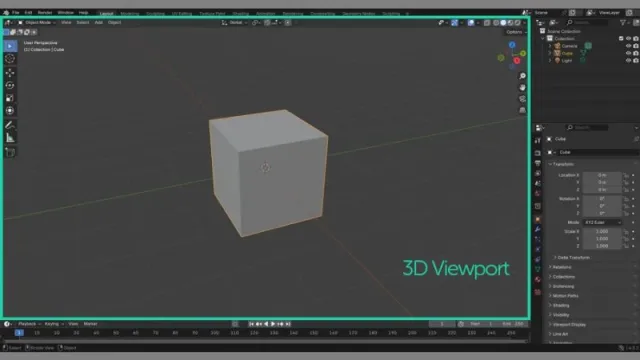Screen dimensions: 640x360
Task: Toggle visibility eye for Collection
Action: (x=628, y=38)
